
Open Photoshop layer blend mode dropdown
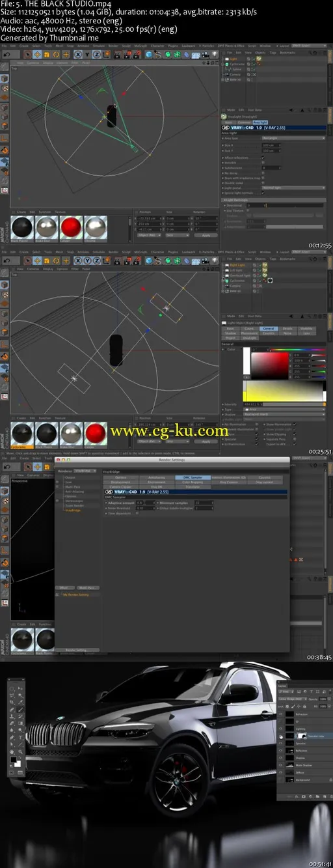point(292,699)
